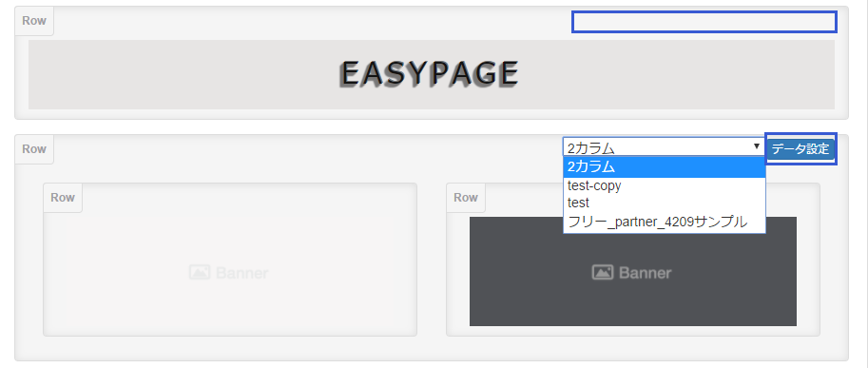Click the データ設定 button
Viewport: 868px width, 368px height.
[x=800, y=148]
